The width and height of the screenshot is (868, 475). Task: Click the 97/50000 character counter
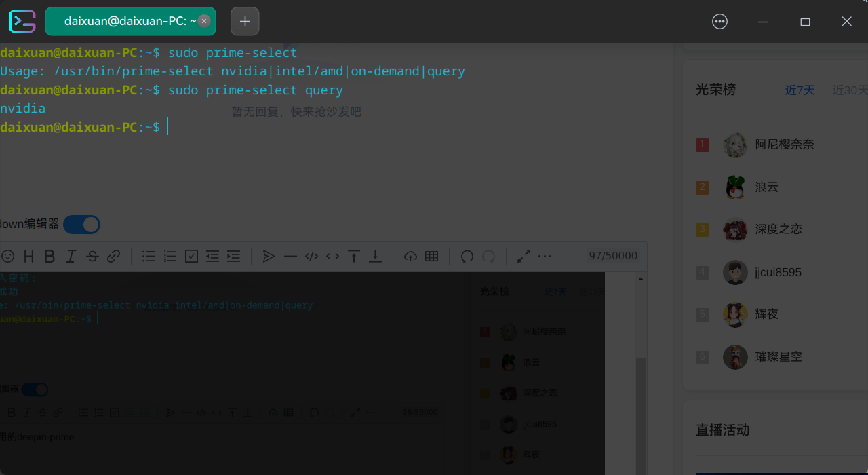613,256
